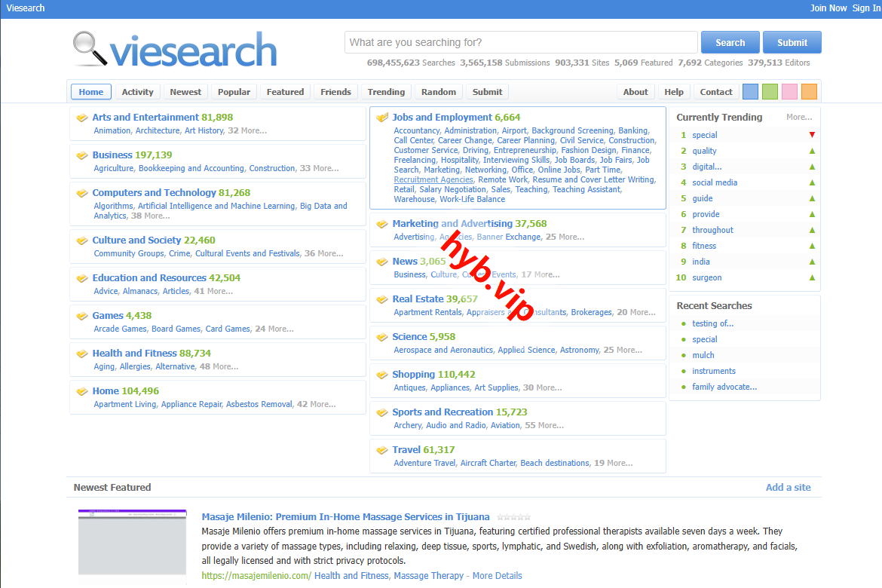Image resolution: width=882 pixels, height=588 pixels.
Task: Click the red falling arrow beside trending term special
Action: [x=812, y=134]
